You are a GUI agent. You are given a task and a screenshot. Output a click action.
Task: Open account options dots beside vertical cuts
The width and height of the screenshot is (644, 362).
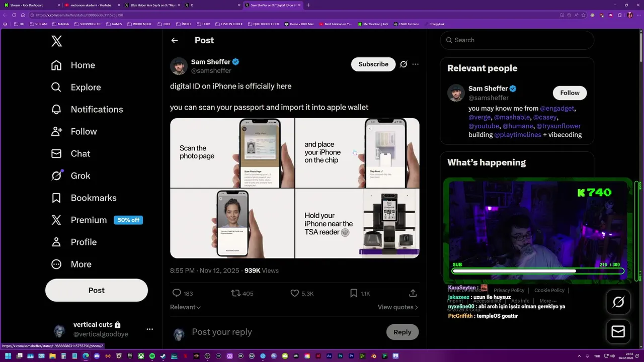coord(149,329)
